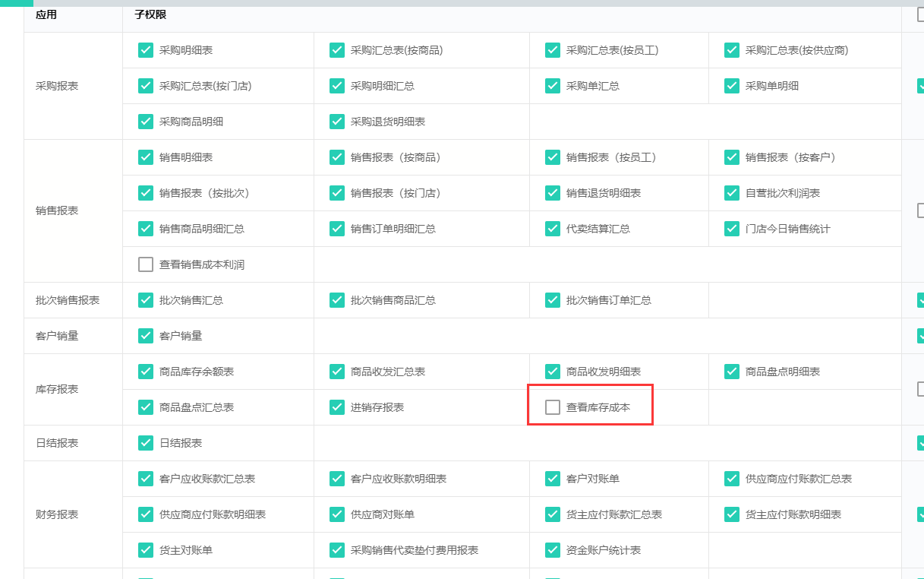Toggle the 商品库存余额表 checkbox
This screenshot has width=924, height=579.
146,372
